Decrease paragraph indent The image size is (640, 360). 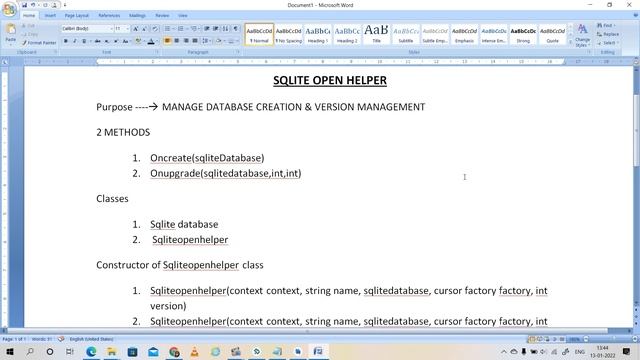click(x=207, y=29)
